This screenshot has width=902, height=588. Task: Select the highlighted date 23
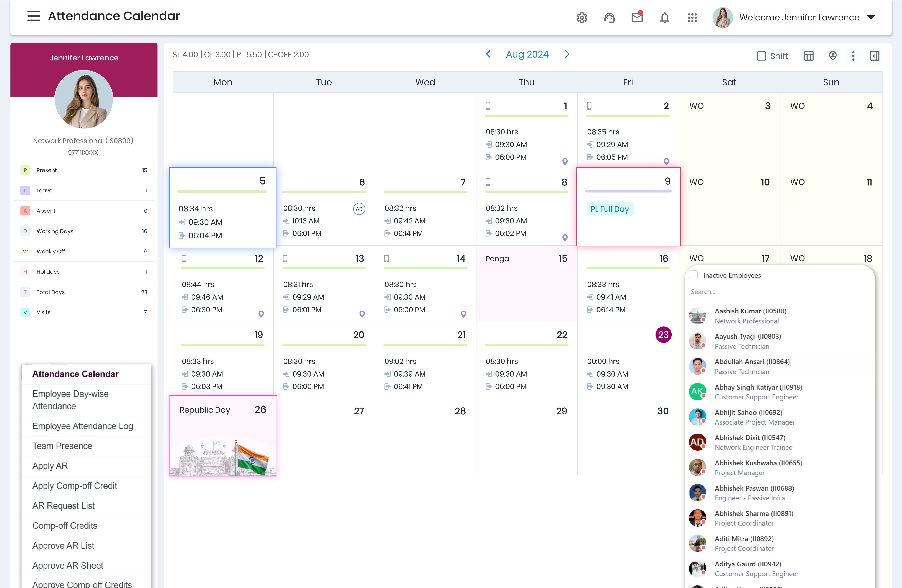coord(663,335)
